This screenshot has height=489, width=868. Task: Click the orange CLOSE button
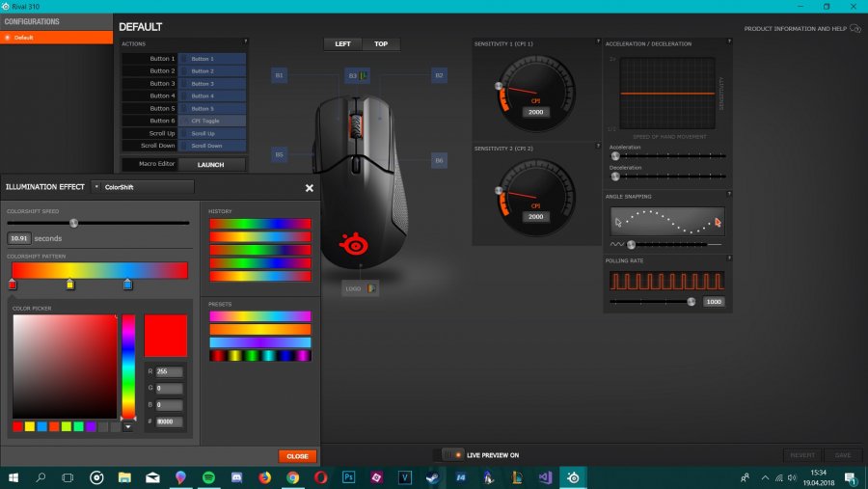point(297,456)
